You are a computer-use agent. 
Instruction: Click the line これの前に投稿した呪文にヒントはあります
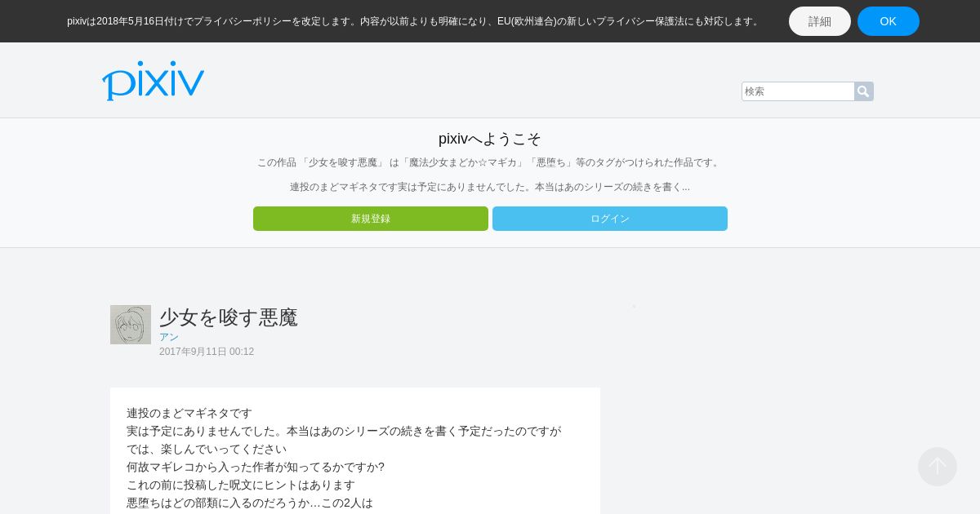241,485
